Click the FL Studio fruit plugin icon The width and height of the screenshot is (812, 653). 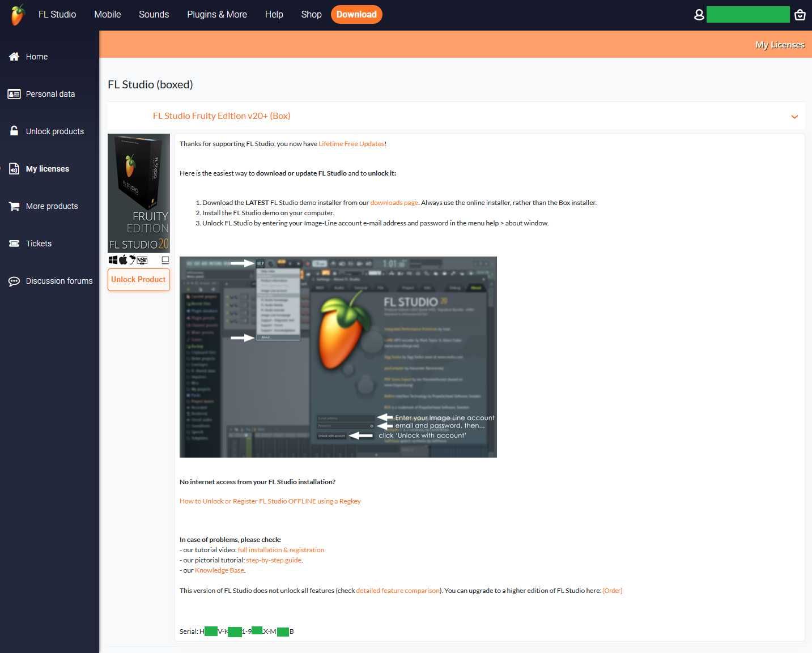tap(132, 260)
